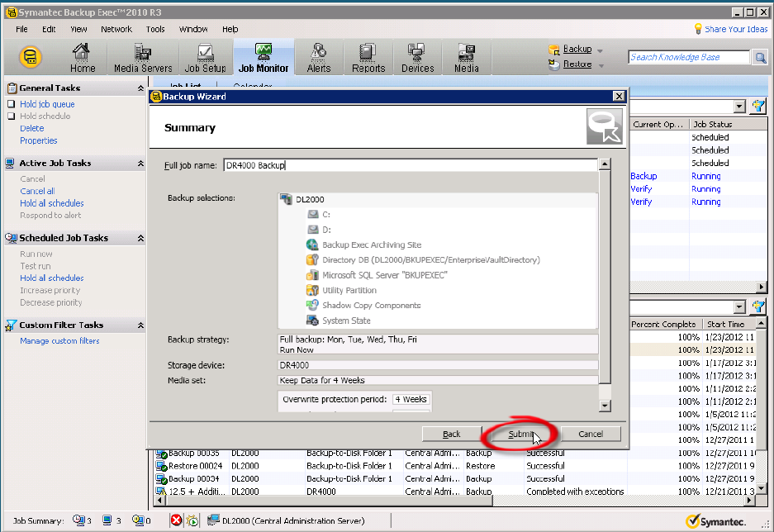Image resolution: width=774 pixels, height=532 pixels.
Task: Click the upper custom filter icon
Action: click(758, 106)
